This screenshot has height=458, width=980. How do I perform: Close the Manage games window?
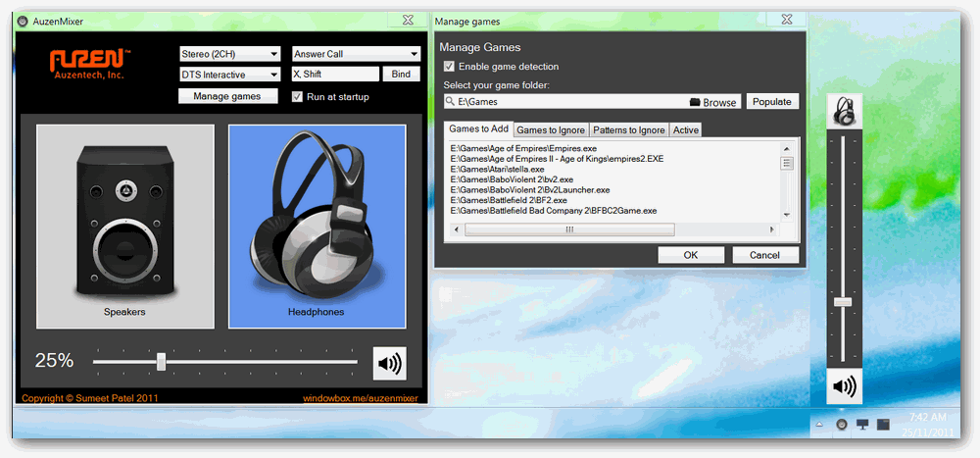point(787,20)
